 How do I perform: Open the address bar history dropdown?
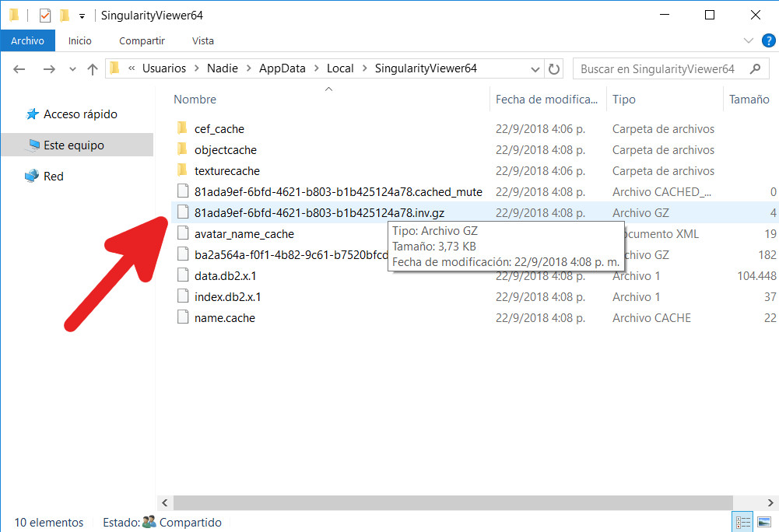point(535,68)
